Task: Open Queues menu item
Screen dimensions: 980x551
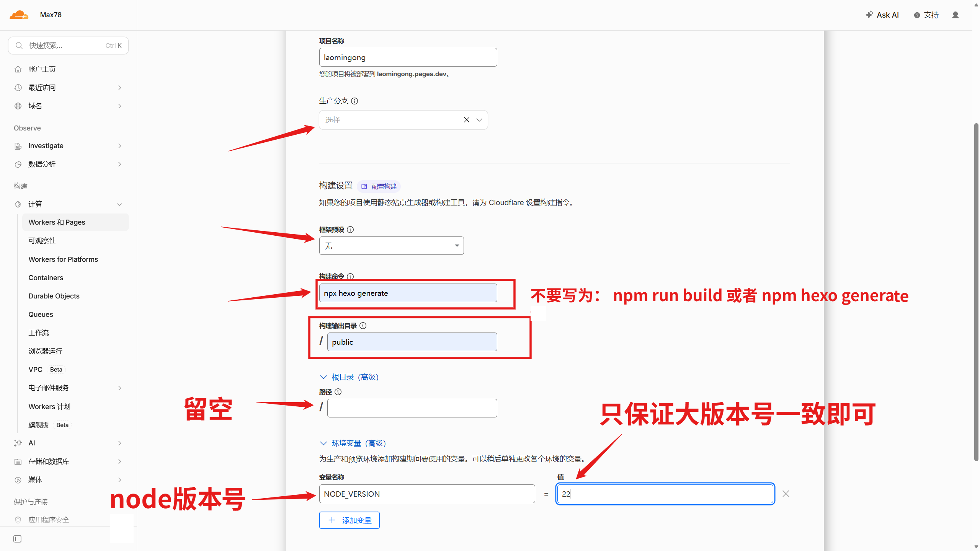Action: click(75, 315)
